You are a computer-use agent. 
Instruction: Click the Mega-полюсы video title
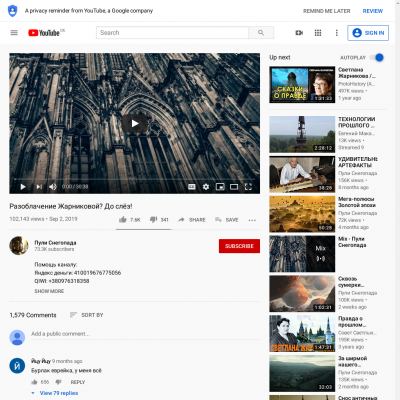357,202
